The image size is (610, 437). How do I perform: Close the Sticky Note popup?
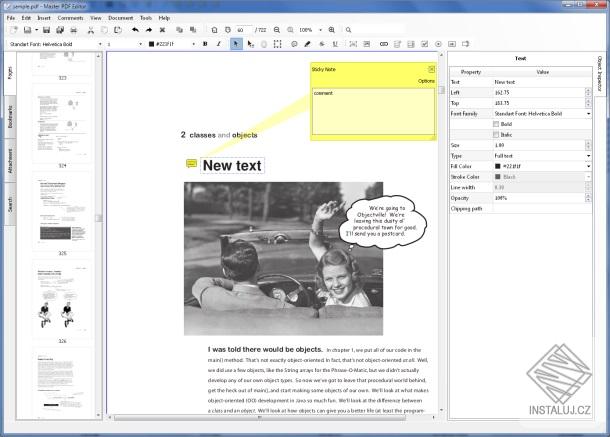coord(431,69)
